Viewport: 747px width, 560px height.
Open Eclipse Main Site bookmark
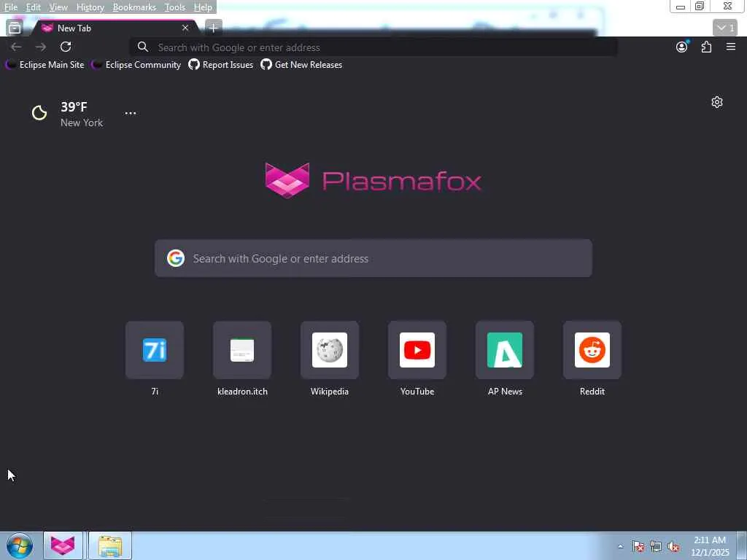click(44, 65)
